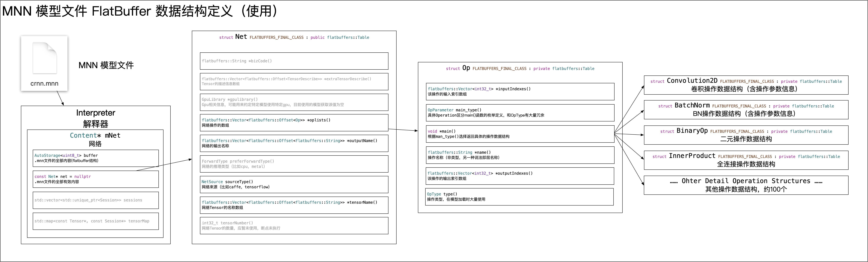Click the tensorMap field box
The width and height of the screenshot is (868, 262).
96,221
